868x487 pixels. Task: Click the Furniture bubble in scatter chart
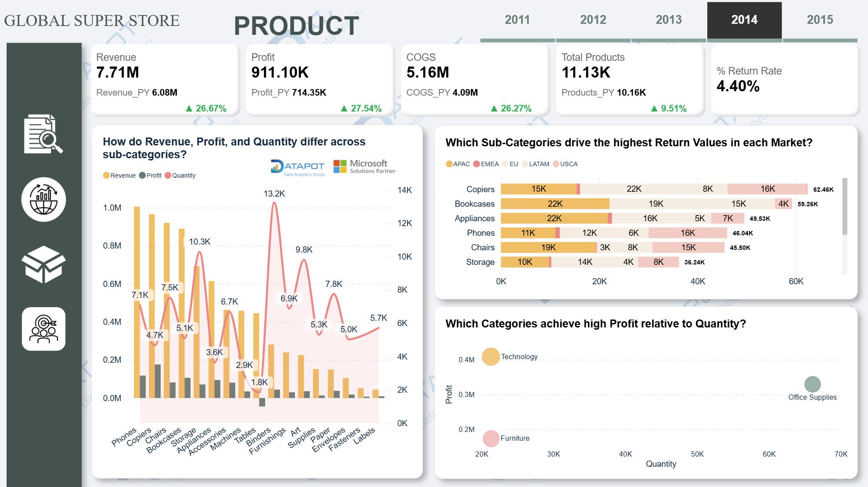point(491,439)
